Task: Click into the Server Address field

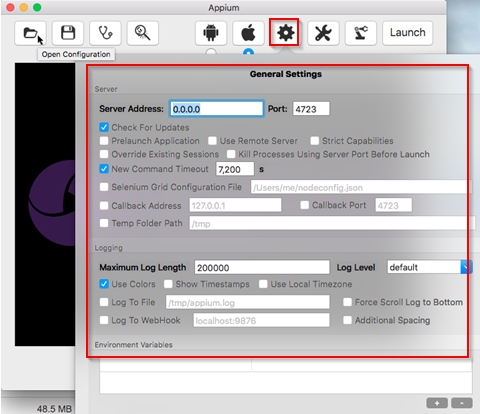Action: 217,109
